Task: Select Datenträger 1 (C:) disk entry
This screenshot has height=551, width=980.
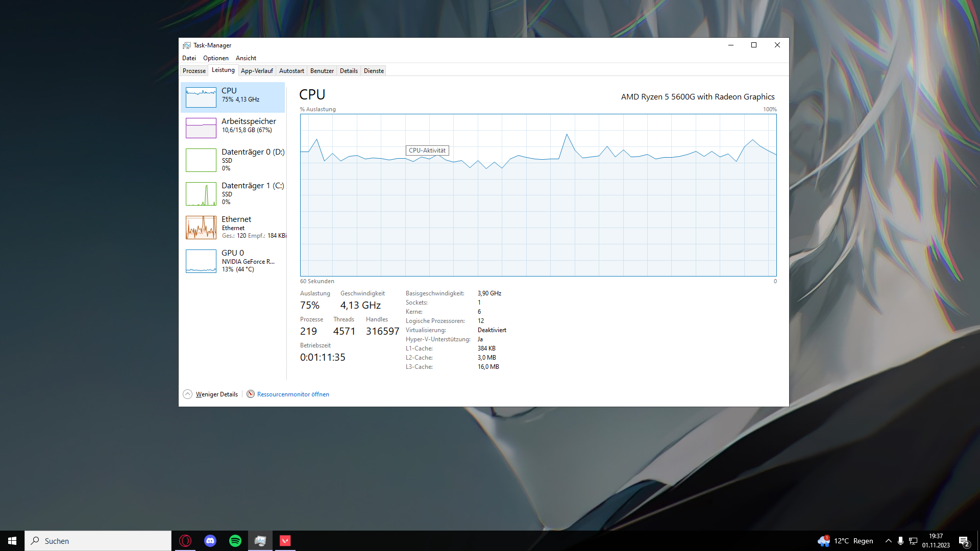Action: coord(234,193)
